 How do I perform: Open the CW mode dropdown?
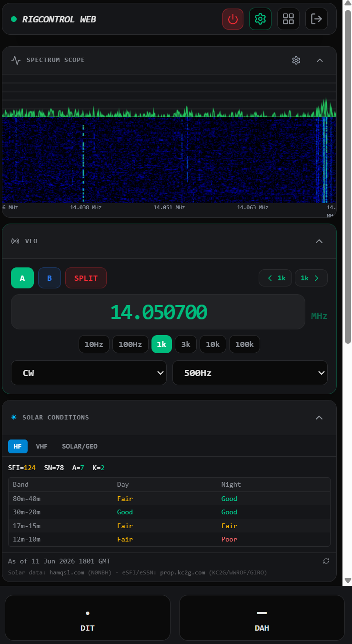(x=89, y=373)
